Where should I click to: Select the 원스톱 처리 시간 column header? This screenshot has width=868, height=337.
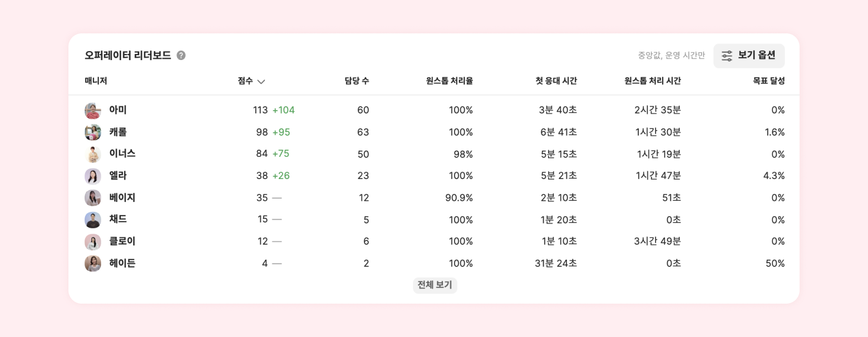[652, 81]
